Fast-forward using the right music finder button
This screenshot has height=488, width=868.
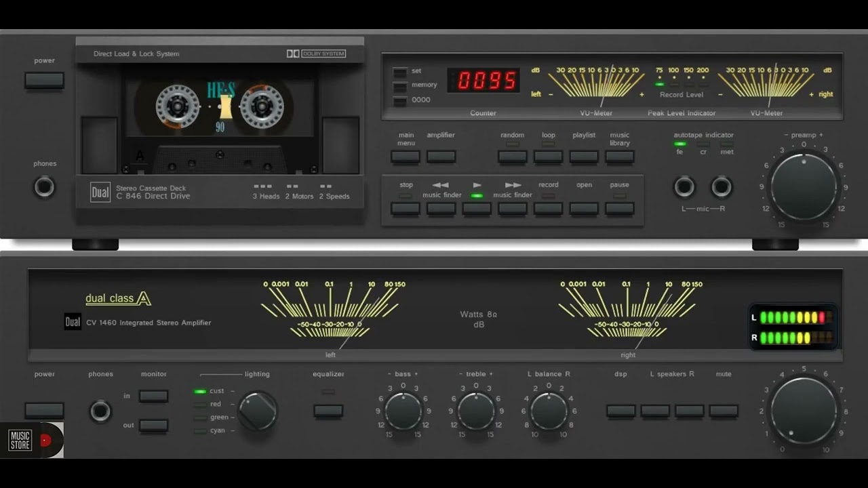click(513, 209)
